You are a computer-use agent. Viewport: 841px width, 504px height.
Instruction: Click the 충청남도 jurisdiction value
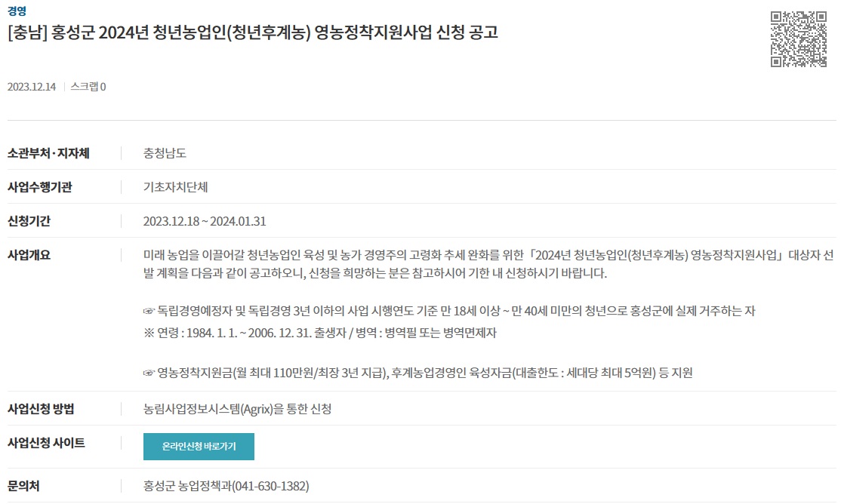(165, 153)
